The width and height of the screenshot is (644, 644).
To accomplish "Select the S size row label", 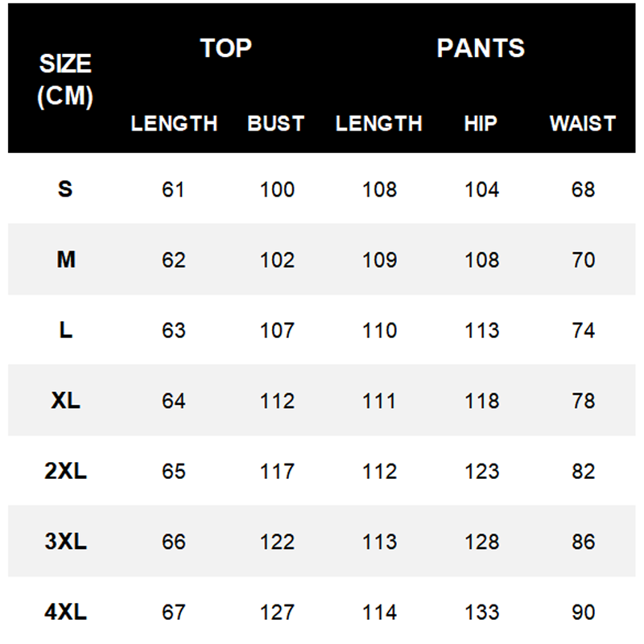I will [x=65, y=189].
